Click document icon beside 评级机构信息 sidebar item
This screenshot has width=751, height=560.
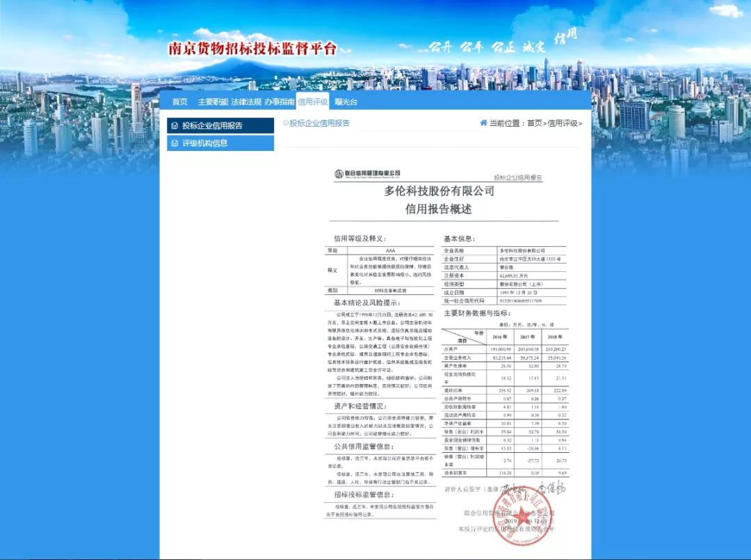175,143
